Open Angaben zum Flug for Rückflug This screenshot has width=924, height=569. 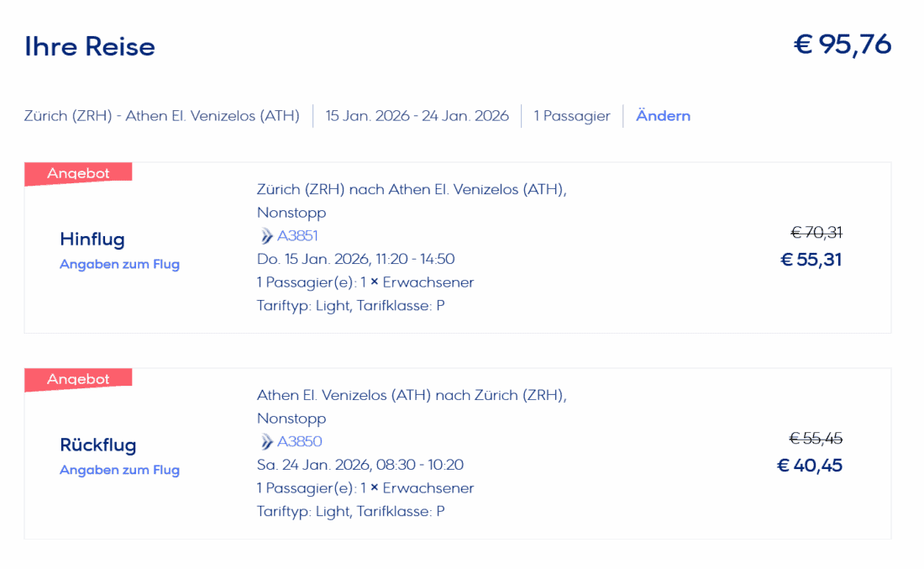[x=119, y=470]
